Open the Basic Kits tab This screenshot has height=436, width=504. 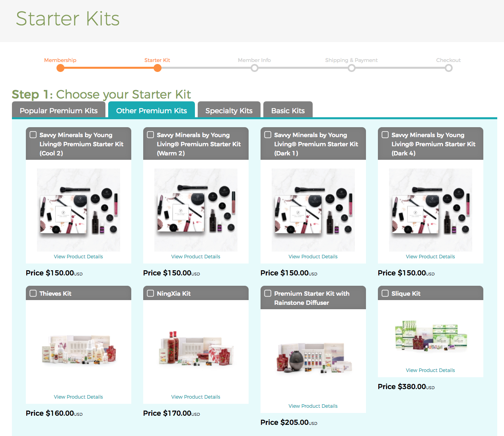point(288,110)
